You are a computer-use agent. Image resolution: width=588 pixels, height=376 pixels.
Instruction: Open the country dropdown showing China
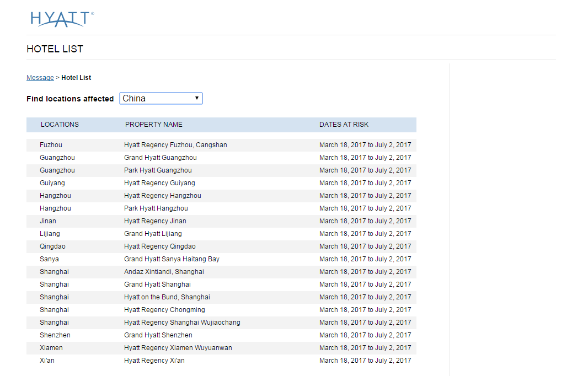[161, 99]
